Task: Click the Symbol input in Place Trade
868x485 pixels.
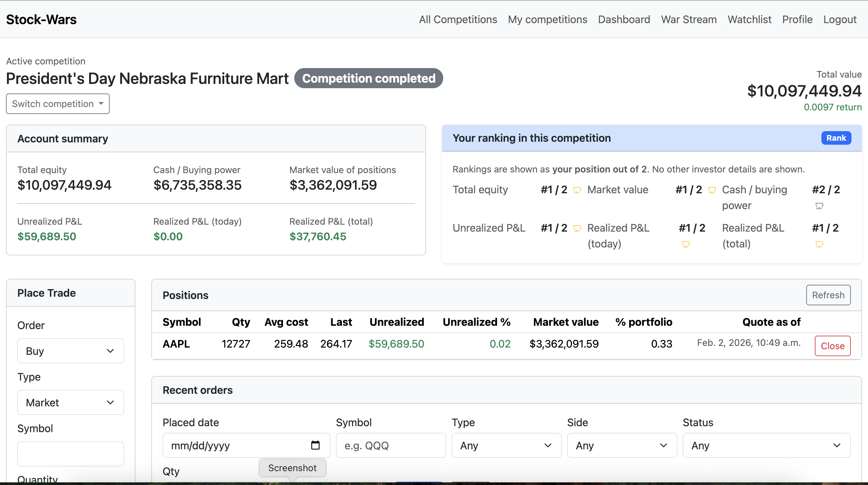Action: pos(70,454)
